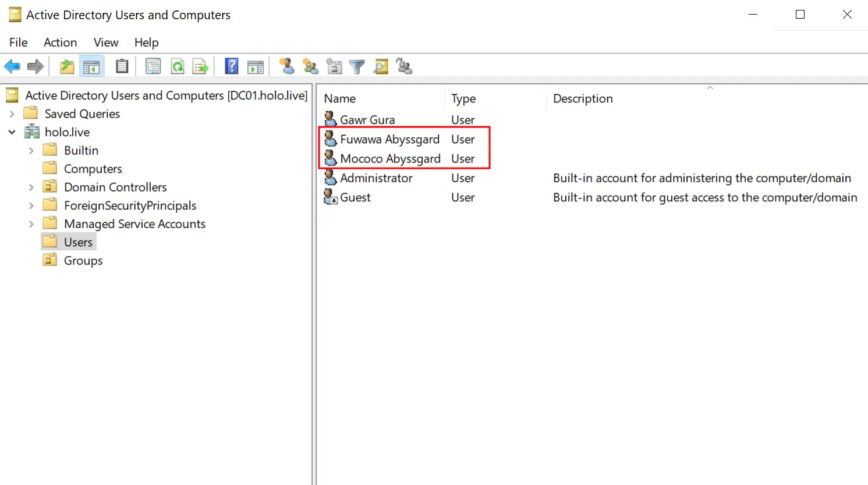
Task: Select the root Active Directory Users and Computers node
Action: (166, 95)
